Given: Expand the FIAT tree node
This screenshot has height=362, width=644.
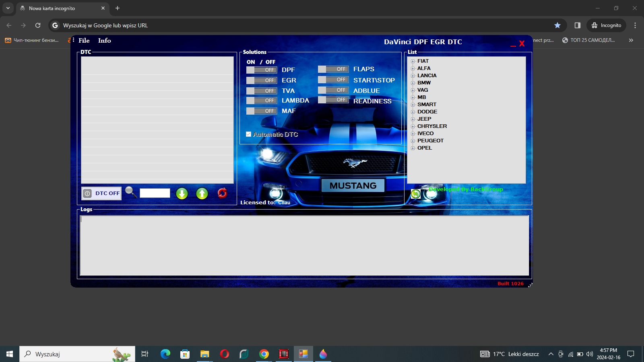Looking at the screenshot, I should (x=413, y=62).
